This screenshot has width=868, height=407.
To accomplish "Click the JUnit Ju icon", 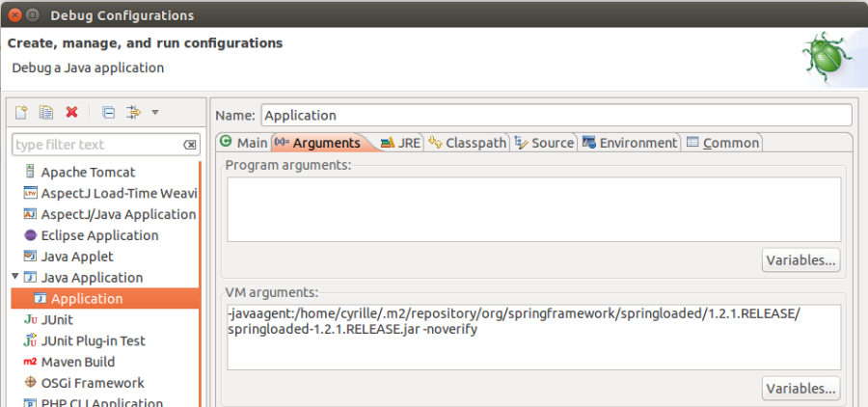I will point(30,319).
